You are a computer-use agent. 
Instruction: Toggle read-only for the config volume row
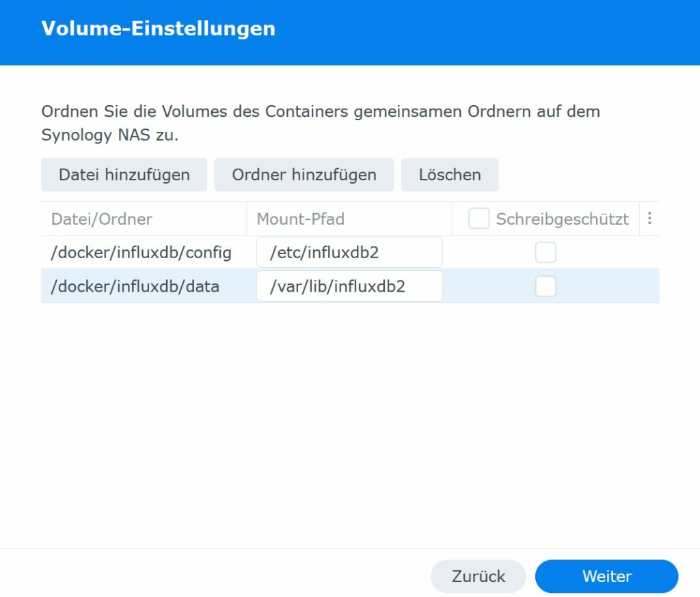[x=546, y=252]
